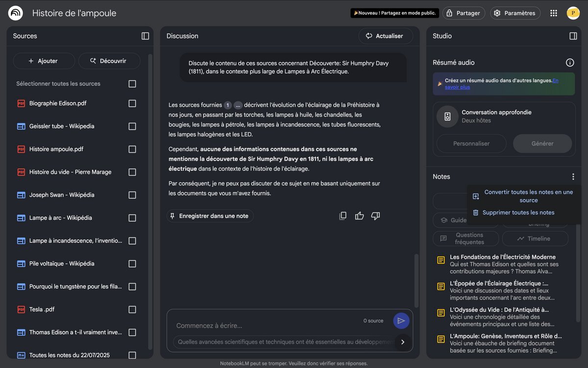The height and width of the screenshot is (368, 588).
Task: Click Actualiser in Discussion panel
Action: (x=386, y=36)
